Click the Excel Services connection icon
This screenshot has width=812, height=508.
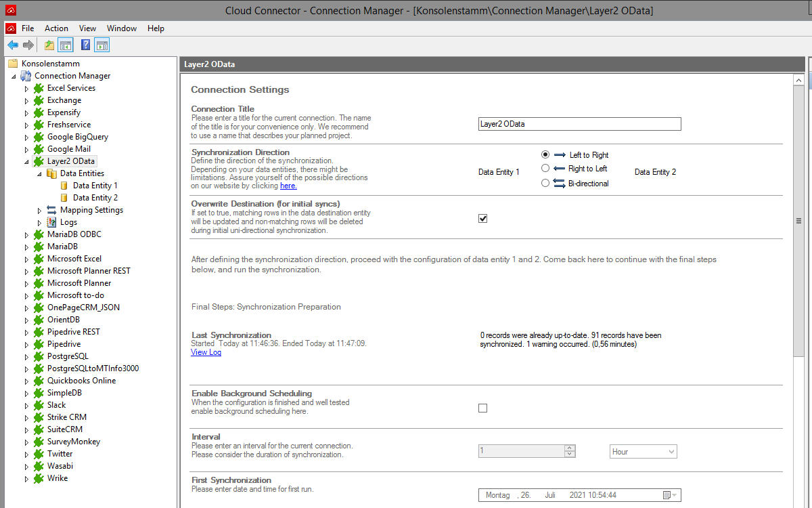[39, 88]
